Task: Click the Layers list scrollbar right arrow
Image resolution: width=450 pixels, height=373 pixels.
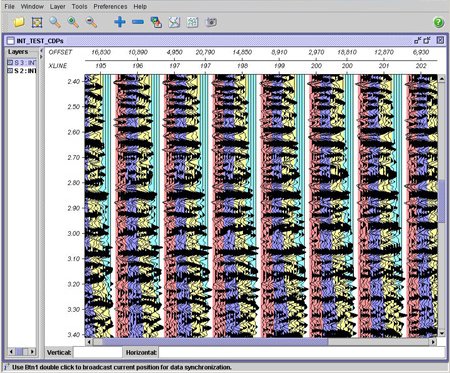Action: click(x=32, y=351)
